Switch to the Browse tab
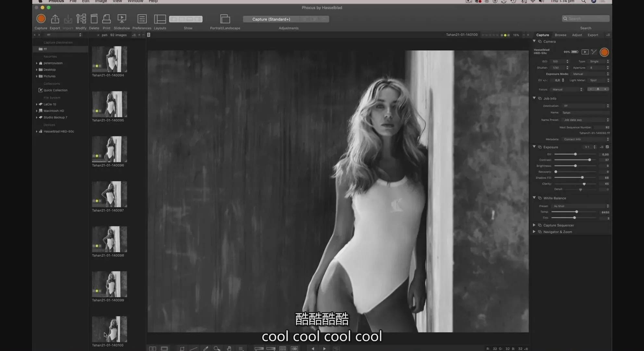Image resolution: width=644 pixels, height=351 pixels. pos(560,35)
